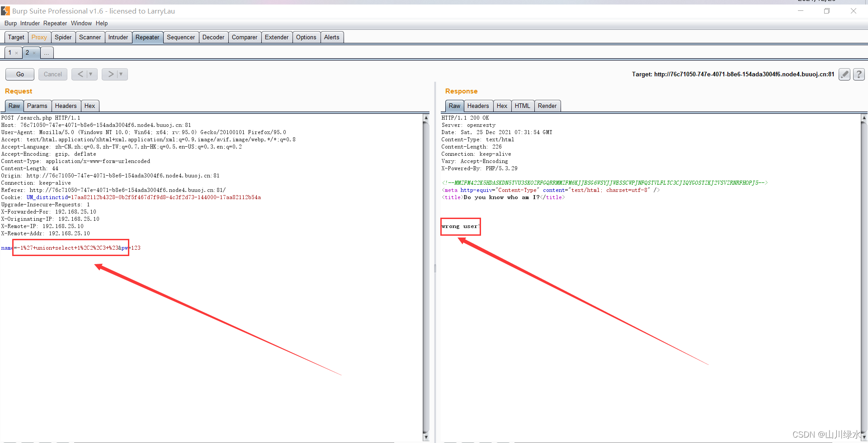868x443 pixels.
Task: Switch to the Sequencer tab
Action: tap(181, 37)
